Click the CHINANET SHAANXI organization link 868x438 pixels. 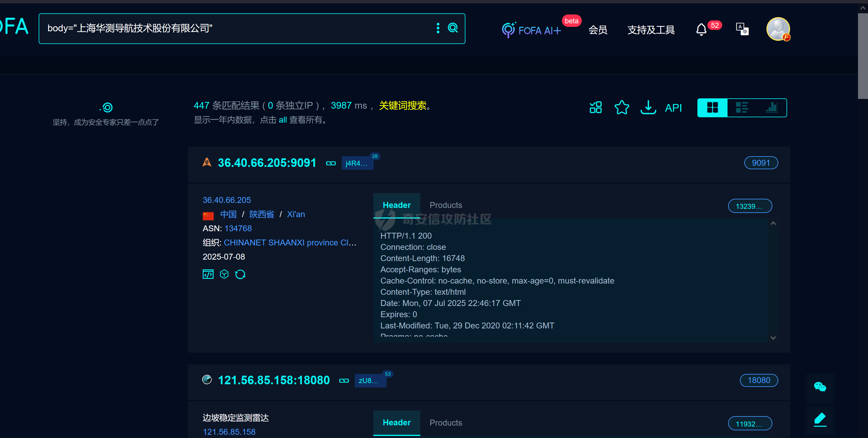[x=290, y=243]
